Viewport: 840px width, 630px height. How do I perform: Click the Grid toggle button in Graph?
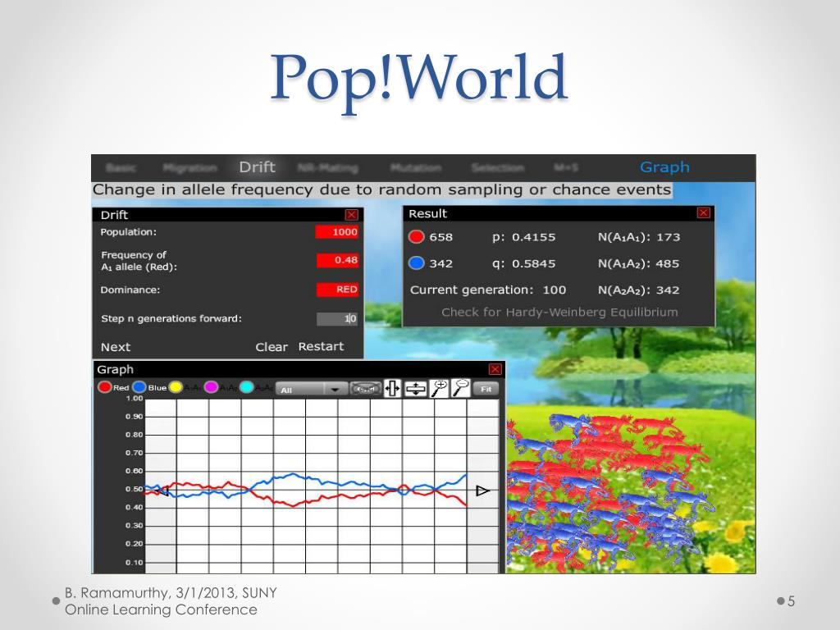[x=365, y=389]
